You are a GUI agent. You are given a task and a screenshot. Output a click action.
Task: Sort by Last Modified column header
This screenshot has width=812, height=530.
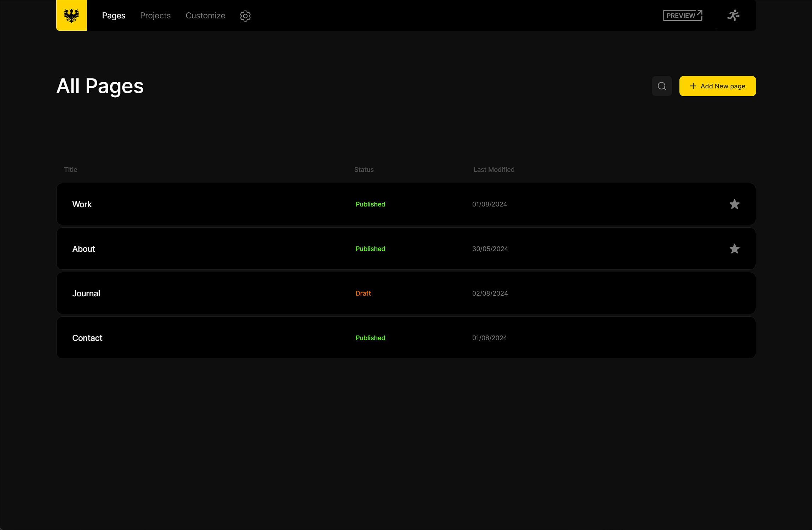(494, 170)
